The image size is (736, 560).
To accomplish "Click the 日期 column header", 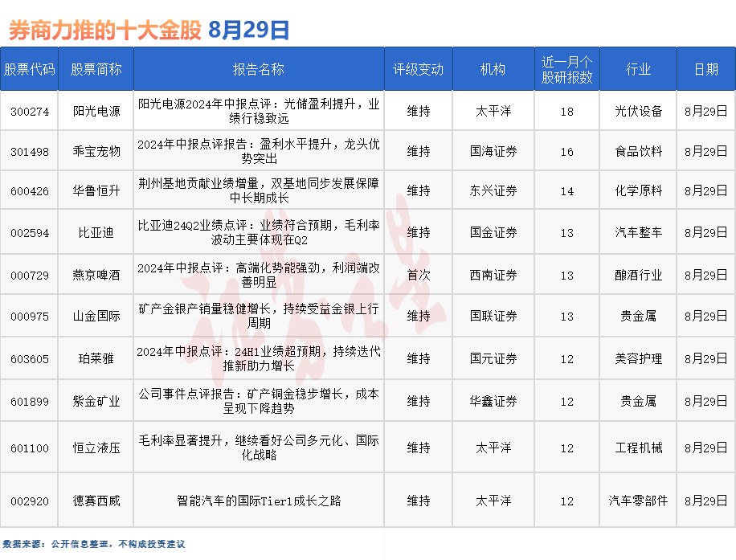I will coord(706,69).
